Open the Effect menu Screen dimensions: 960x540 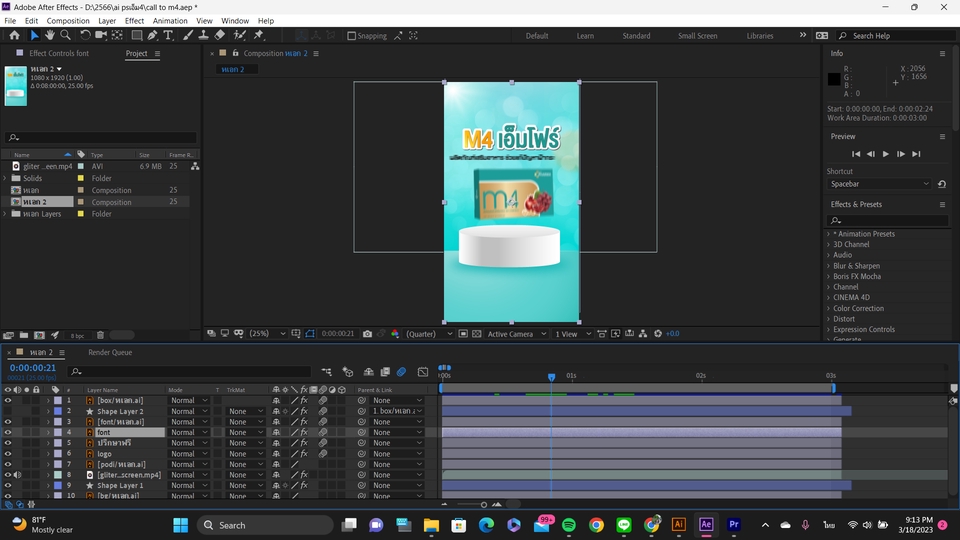click(134, 21)
